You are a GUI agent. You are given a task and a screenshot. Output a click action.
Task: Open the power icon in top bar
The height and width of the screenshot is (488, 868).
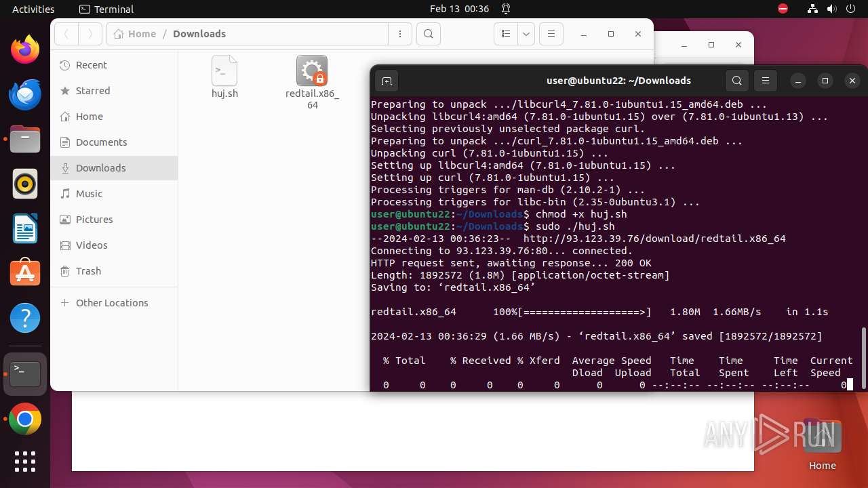tap(852, 9)
